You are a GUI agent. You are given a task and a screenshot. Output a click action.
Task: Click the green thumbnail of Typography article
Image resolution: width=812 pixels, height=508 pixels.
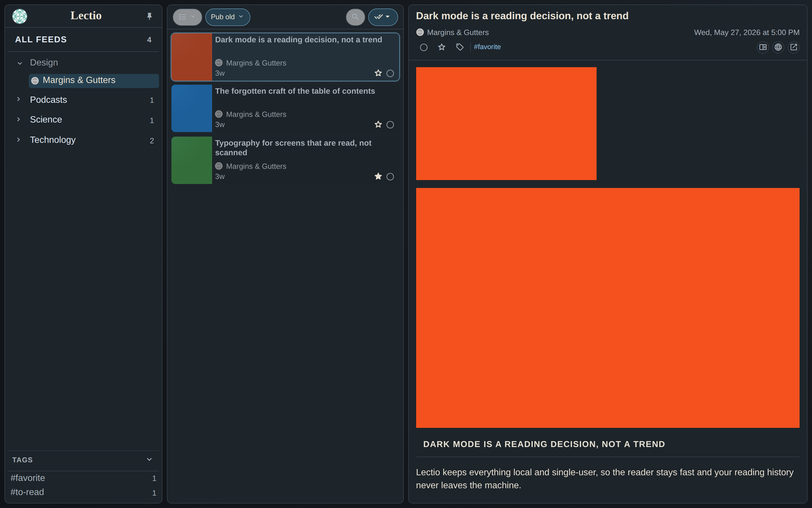pyautogui.click(x=192, y=160)
